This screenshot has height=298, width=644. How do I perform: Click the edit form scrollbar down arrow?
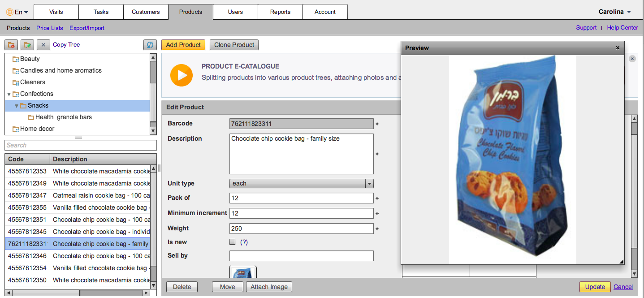click(634, 274)
